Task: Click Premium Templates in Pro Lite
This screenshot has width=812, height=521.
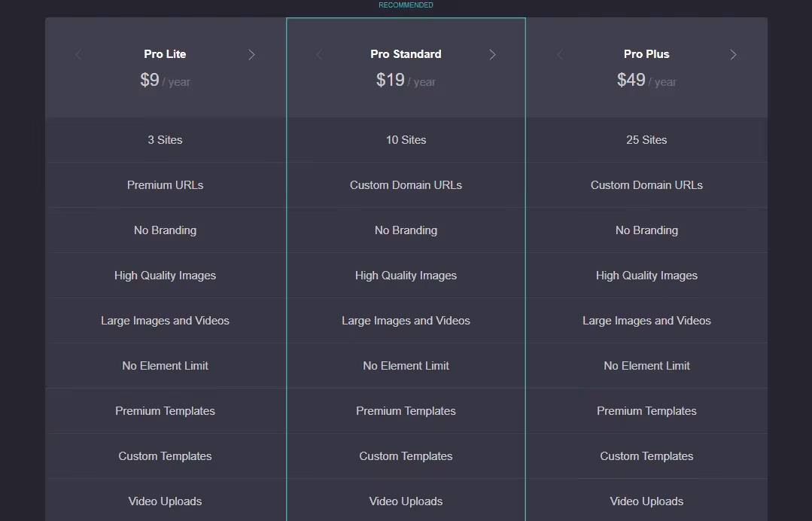Action: (166, 410)
